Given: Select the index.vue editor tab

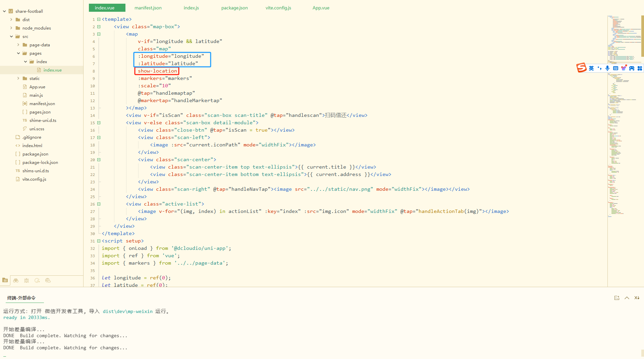Looking at the screenshot, I should pos(107,8).
